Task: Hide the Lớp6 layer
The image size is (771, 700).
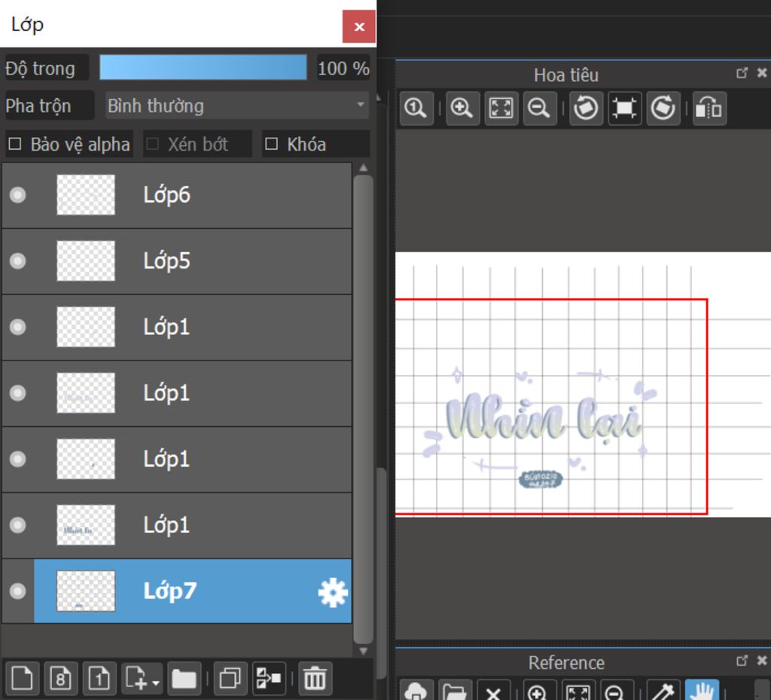Action: pyautogui.click(x=18, y=195)
